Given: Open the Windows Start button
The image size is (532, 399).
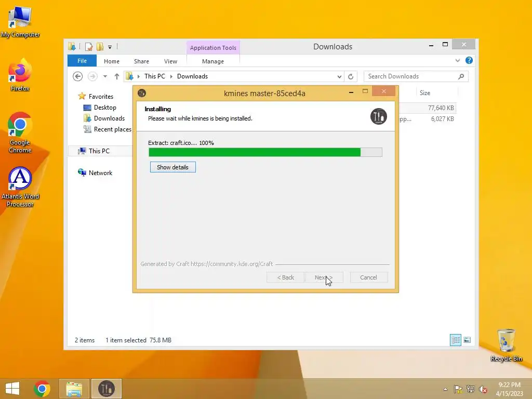Looking at the screenshot, I should click(12, 389).
